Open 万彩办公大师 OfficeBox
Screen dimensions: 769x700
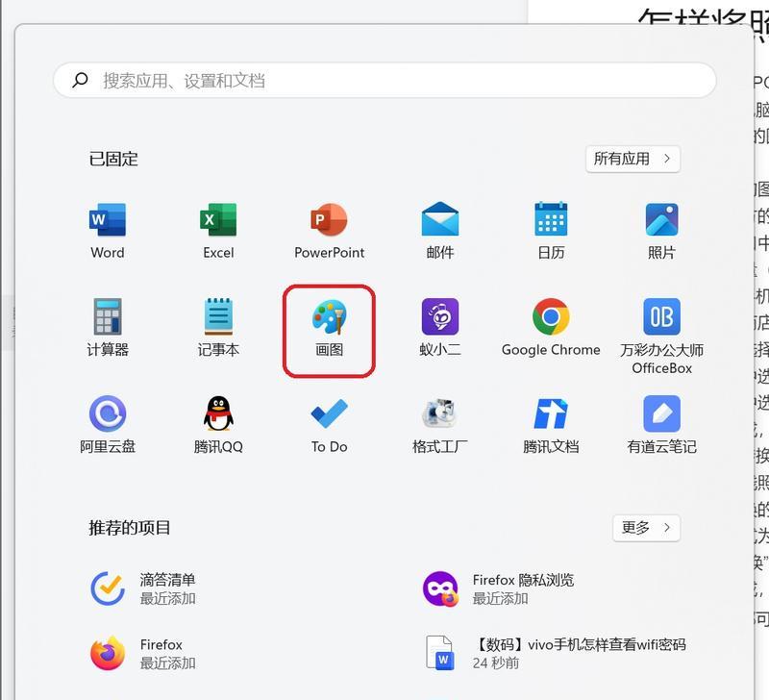(x=661, y=337)
